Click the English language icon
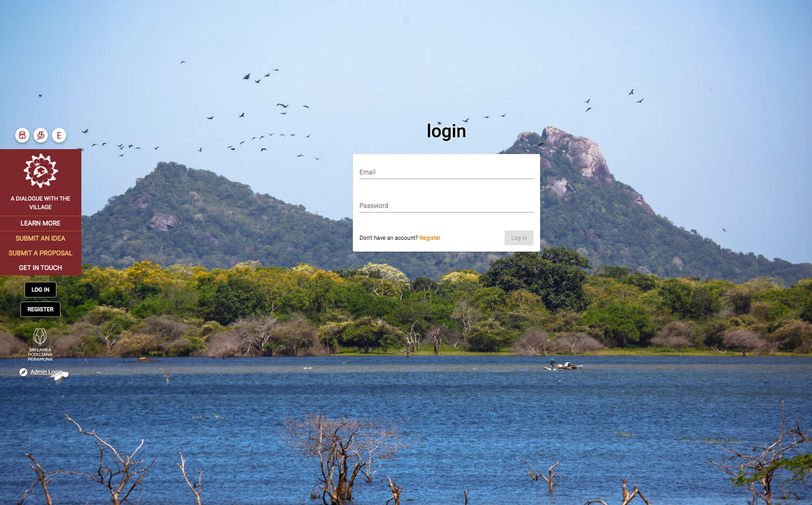Screen dimensions: 812x505 (x=59, y=135)
